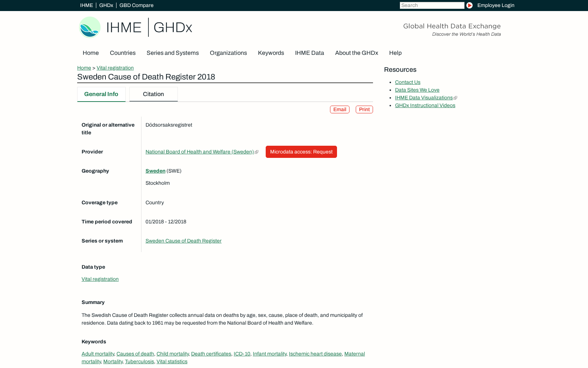Click the external link icon after IHME Data Visualizations
Screen dimensions: 588x368
[x=455, y=98]
